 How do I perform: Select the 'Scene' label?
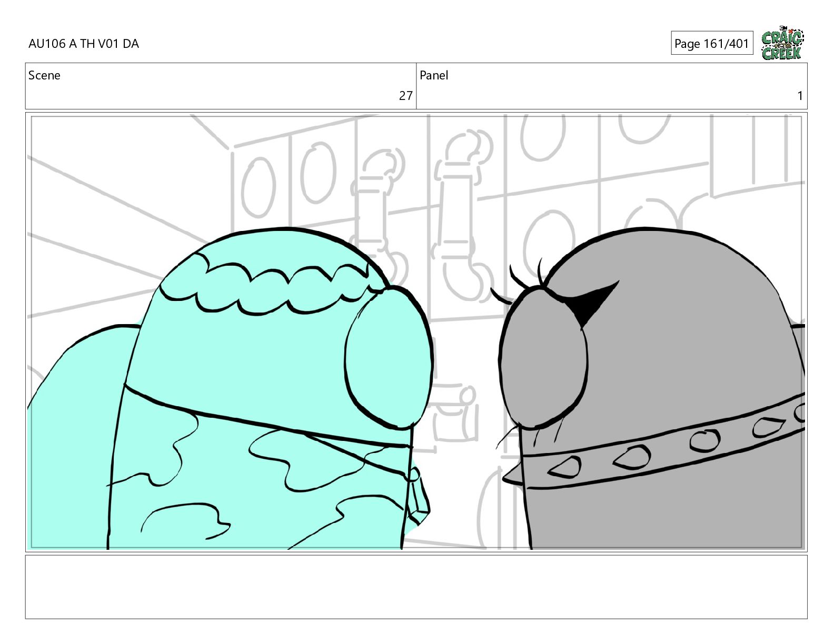coord(44,75)
